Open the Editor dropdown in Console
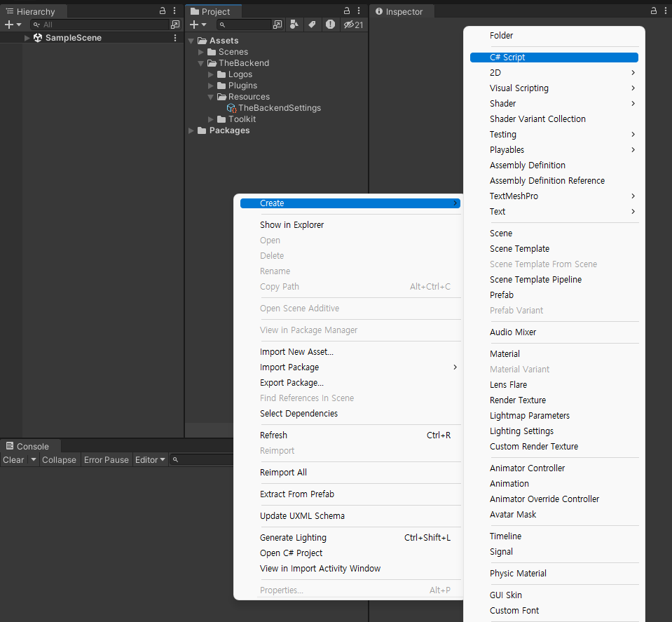This screenshot has width=672, height=622. pyautogui.click(x=150, y=459)
